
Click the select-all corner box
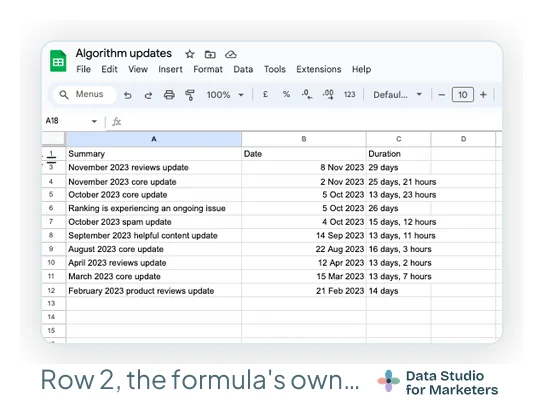[53, 139]
